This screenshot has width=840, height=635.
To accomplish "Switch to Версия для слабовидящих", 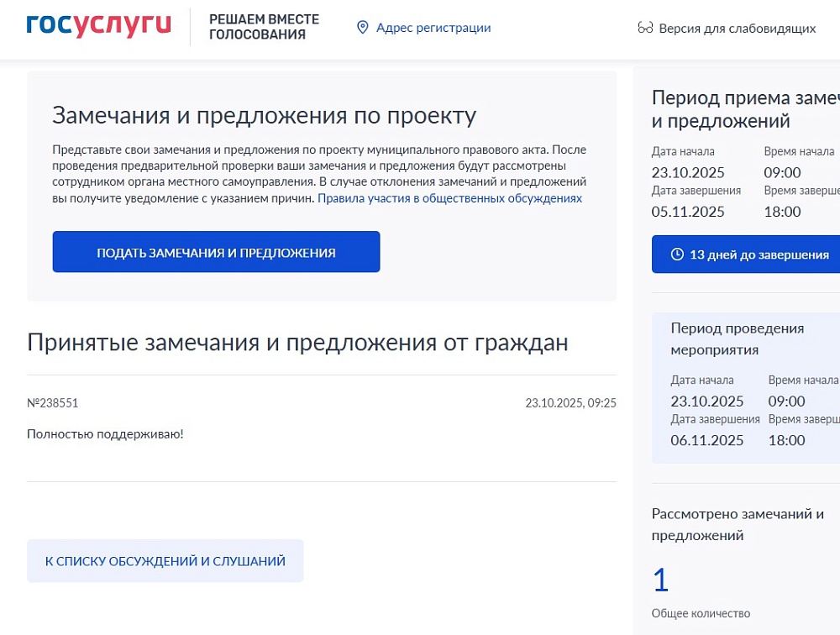I will [x=737, y=28].
